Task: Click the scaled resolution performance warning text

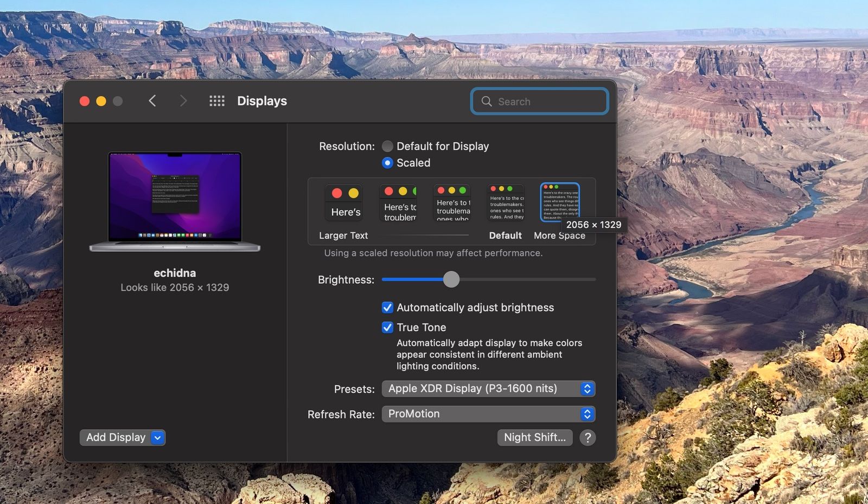Action: (433, 253)
